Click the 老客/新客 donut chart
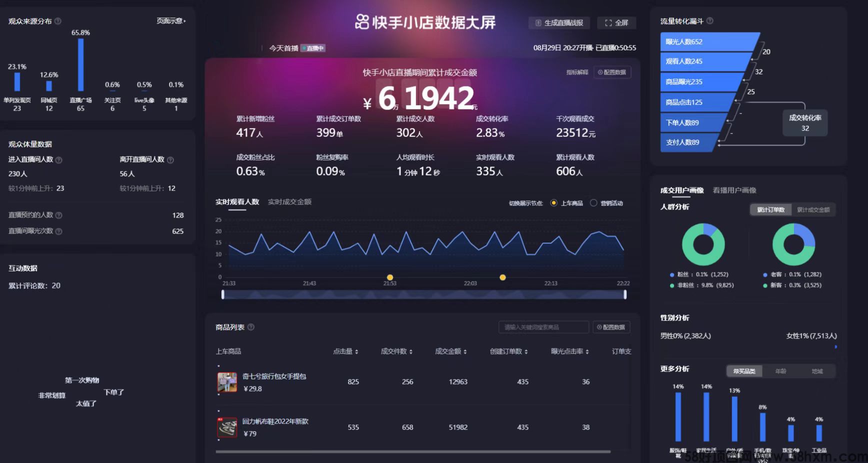This screenshot has height=463, width=868. [793, 244]
